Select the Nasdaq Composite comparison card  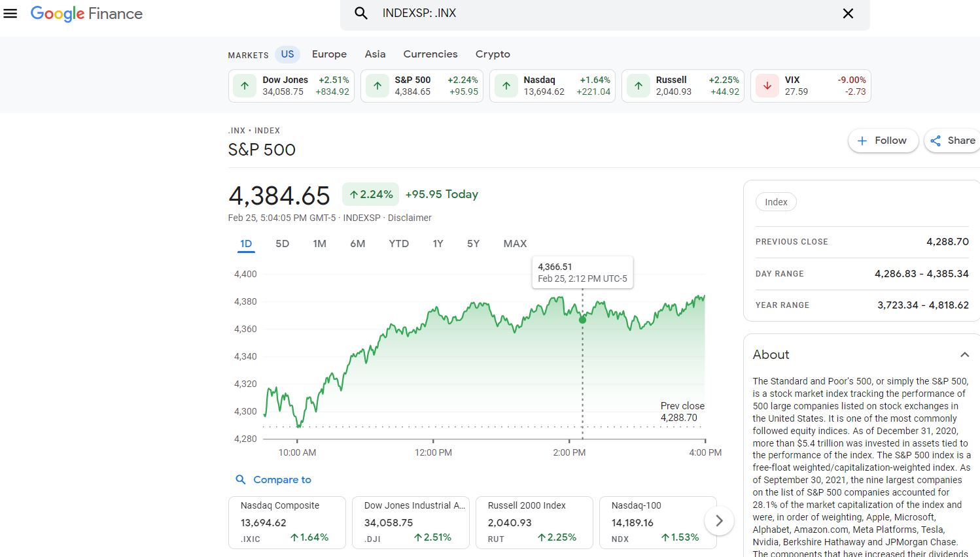coord(287,522)
